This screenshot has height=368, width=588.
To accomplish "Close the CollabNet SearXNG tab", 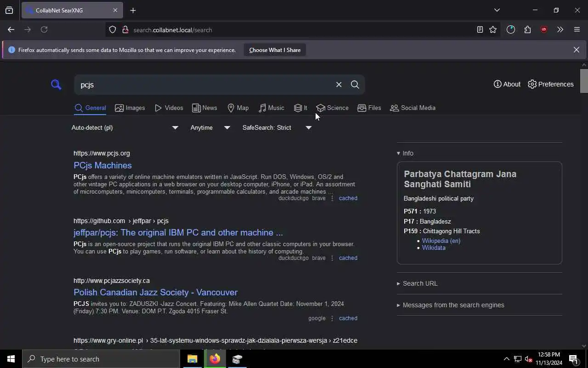I will tap(115, 10).
